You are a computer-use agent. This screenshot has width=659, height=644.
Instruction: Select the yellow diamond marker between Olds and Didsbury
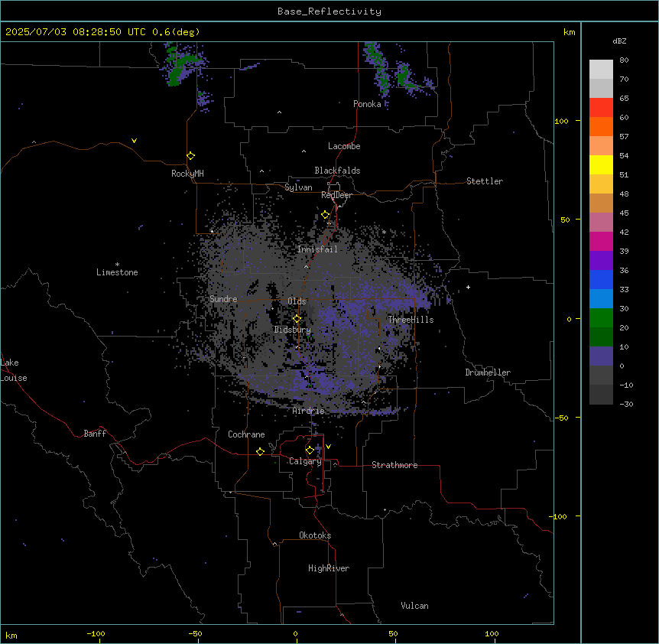click(297, 319)
